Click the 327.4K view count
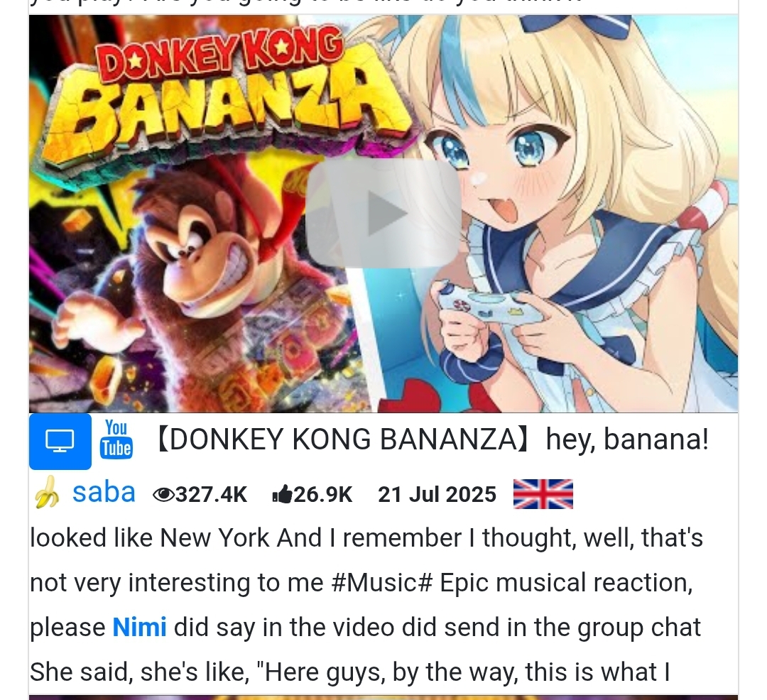Image resolution: width=767 pixels, height=700 pixels. click(212, 494)
